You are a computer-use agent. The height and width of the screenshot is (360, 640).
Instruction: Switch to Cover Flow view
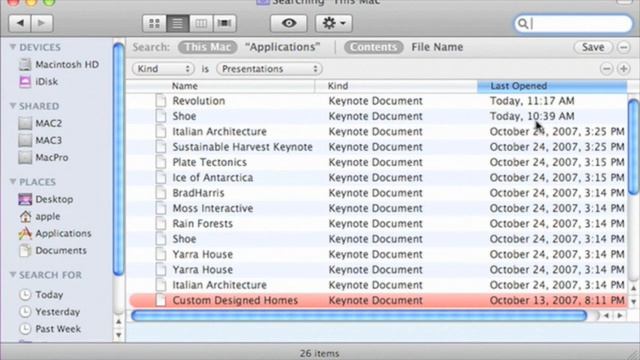click(224, 23)
